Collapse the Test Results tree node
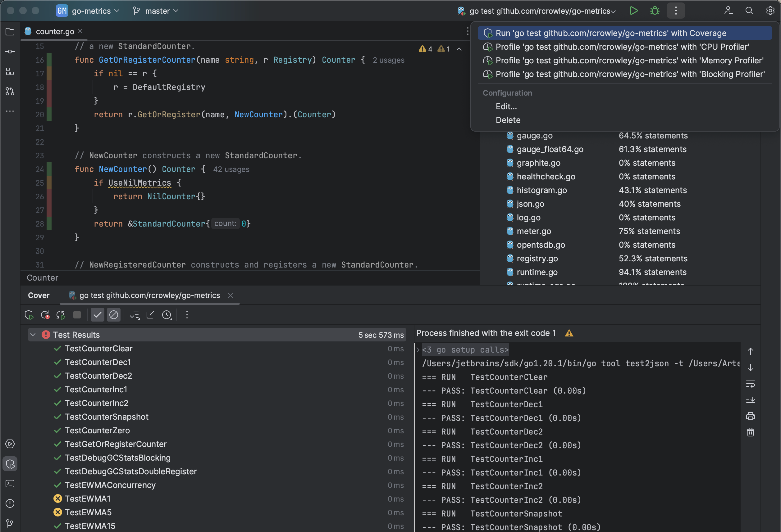781x532 pixels. pos(33,335)
